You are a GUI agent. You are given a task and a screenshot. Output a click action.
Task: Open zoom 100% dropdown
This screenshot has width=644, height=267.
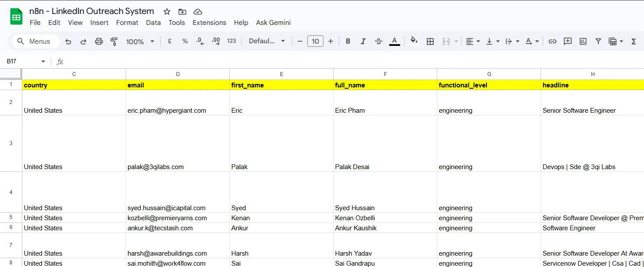pos(140,42)
